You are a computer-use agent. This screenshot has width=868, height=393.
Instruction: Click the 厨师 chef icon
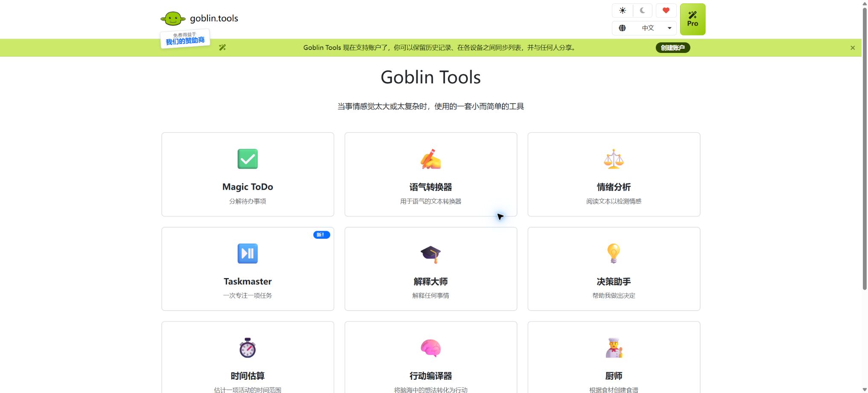click(614, 348)
